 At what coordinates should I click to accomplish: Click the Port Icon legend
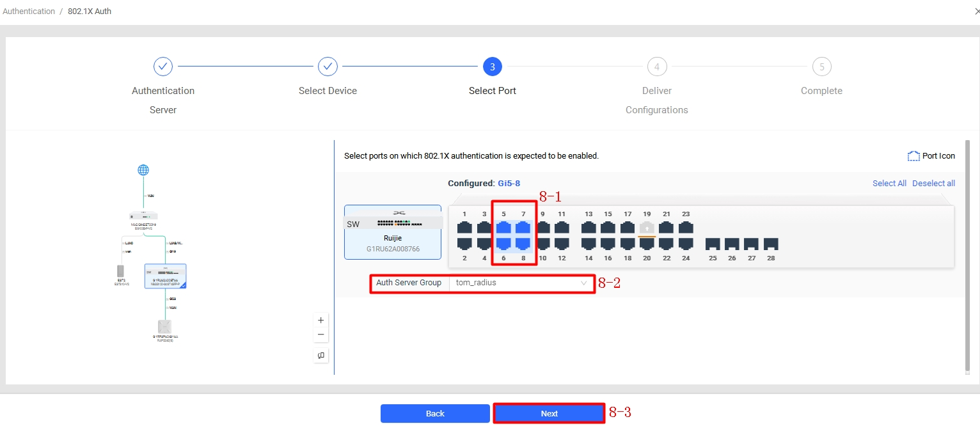[931, 156]
